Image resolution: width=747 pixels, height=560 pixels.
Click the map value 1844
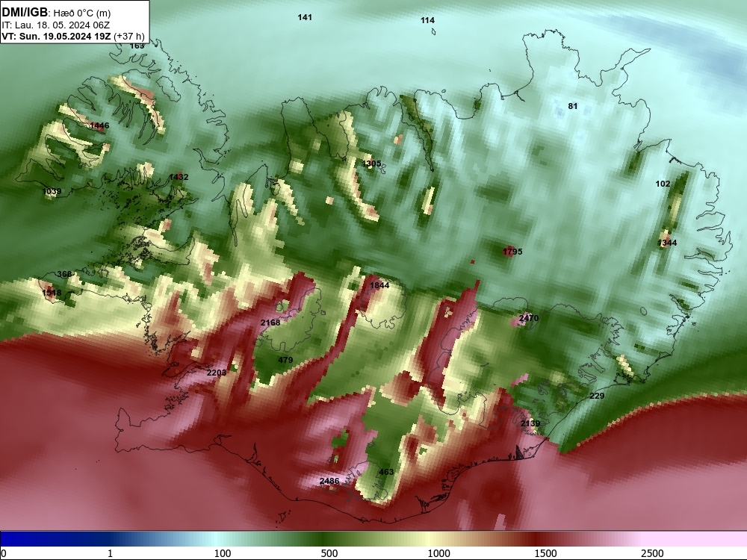coord(379,285)
